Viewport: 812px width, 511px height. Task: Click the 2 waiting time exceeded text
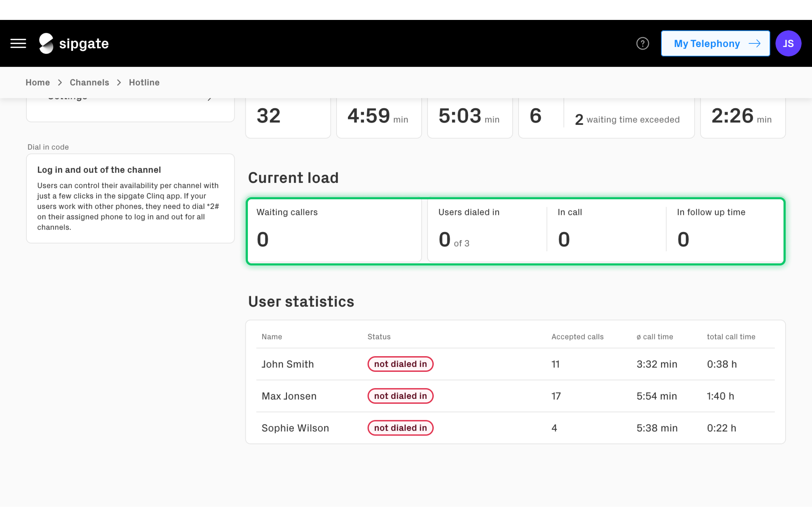(x=627, y=120)
